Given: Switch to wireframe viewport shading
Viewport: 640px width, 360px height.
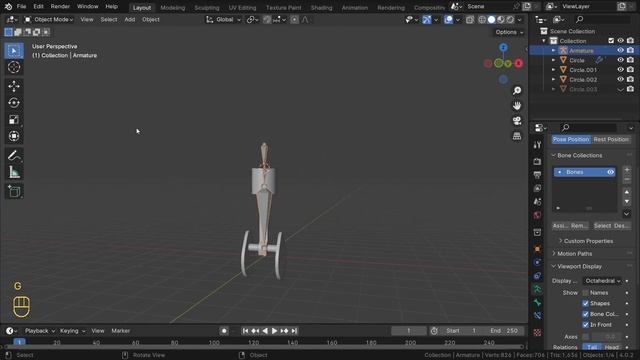Looking at the screenshot, I should click(482, 20).
